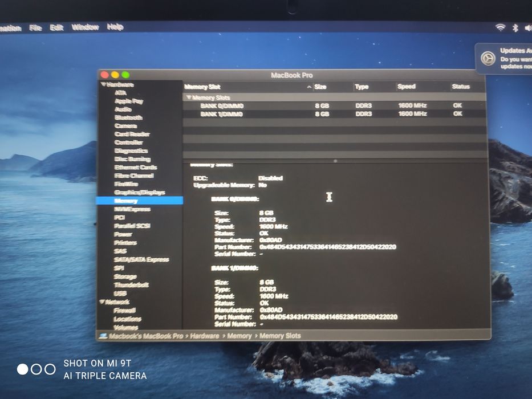Click Hardware in the path bar
The image size is (532, 399).
(x=205, y=336)
